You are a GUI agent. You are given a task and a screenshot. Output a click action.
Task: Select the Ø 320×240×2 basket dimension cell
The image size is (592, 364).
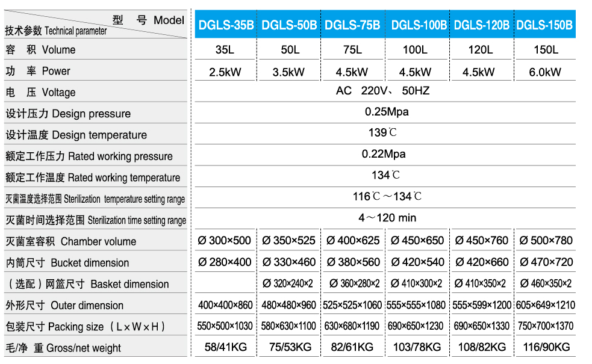click(x=288, y=283)
